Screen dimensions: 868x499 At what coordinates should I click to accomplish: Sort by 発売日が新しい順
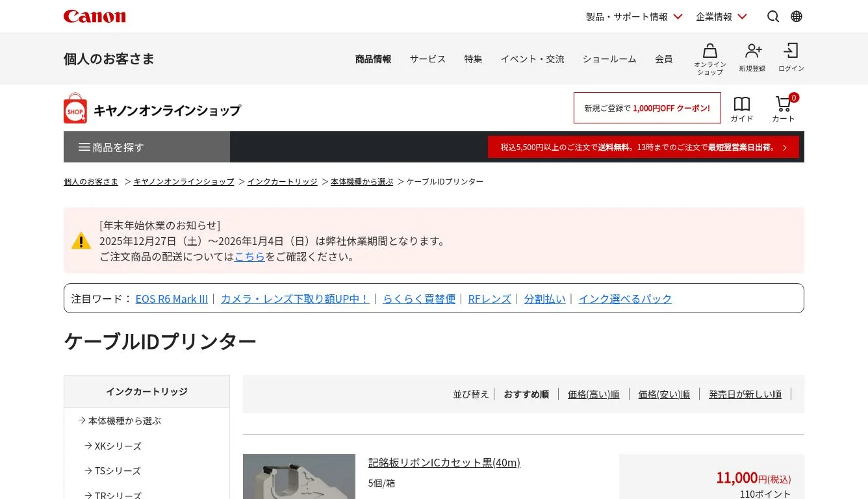tap(745, 394)
